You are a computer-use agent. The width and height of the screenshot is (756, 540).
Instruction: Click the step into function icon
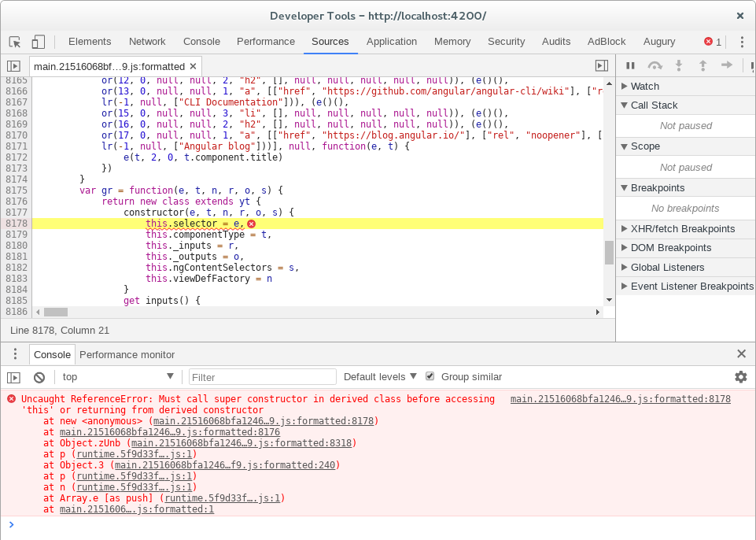click(x=678, y=65)
